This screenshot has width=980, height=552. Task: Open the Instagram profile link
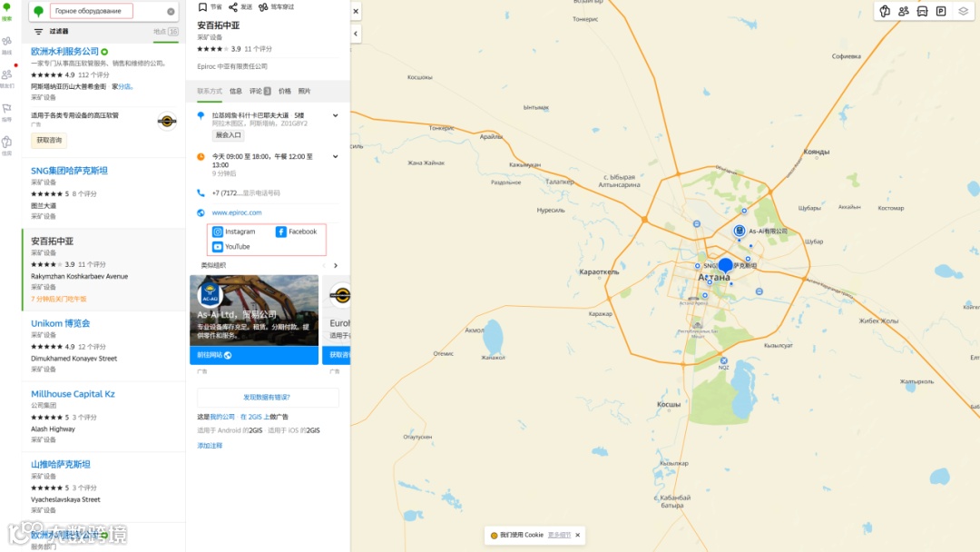coord(234,232)
